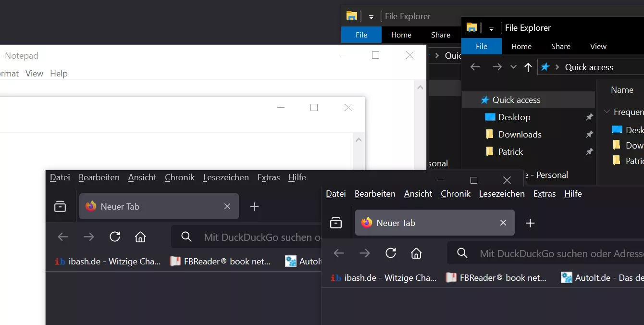Close the Neuer Tab in the rear Firefox window

click(x=227, y=206)
